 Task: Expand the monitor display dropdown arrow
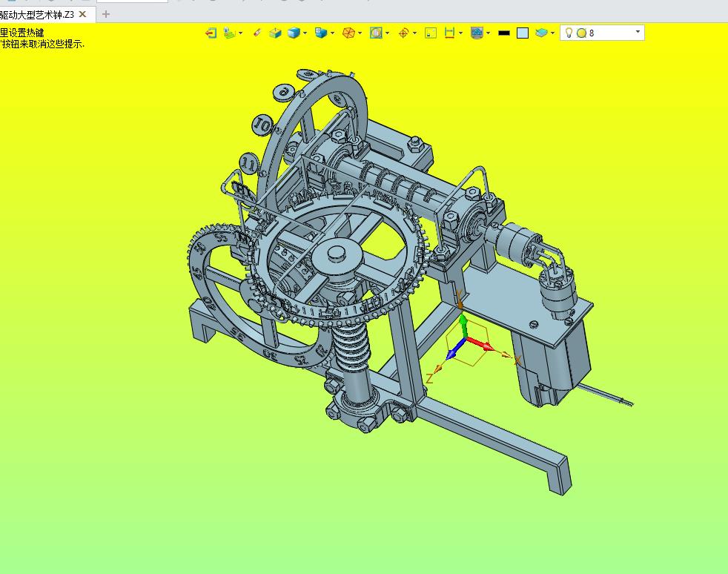[x=488, y=33]
